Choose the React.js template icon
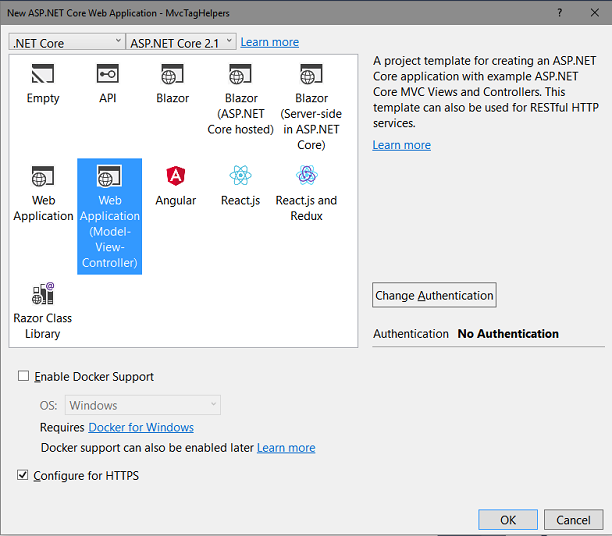 (x=240, y=175)
